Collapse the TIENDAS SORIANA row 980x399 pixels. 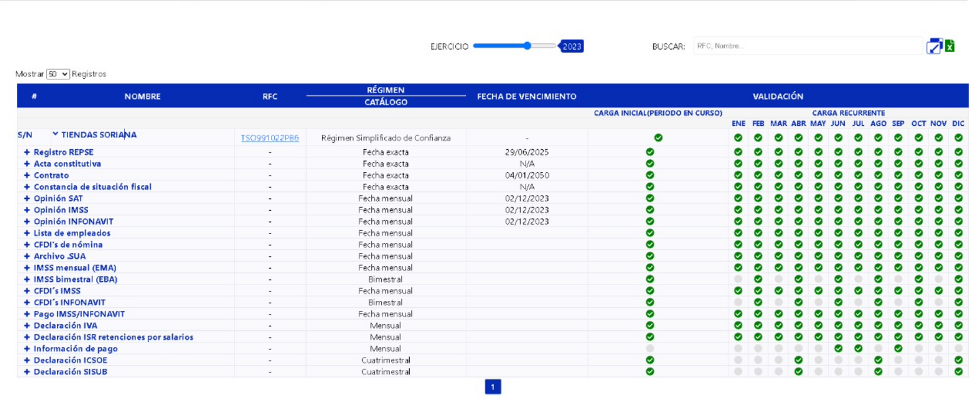(x=55, y=134)
